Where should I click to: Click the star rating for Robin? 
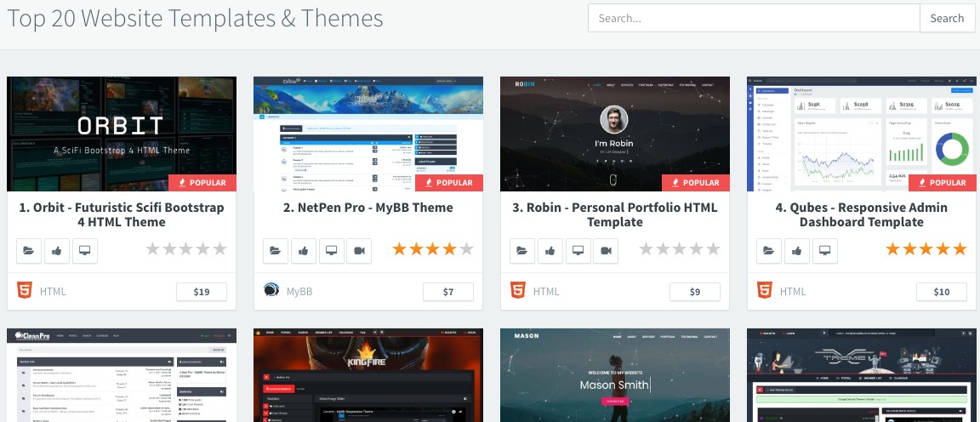(x=680, y=249)
